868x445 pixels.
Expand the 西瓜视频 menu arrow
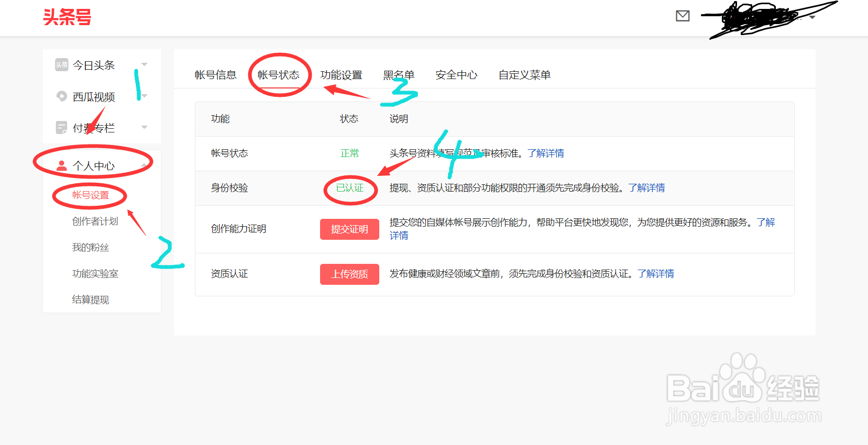click(145, 96)
